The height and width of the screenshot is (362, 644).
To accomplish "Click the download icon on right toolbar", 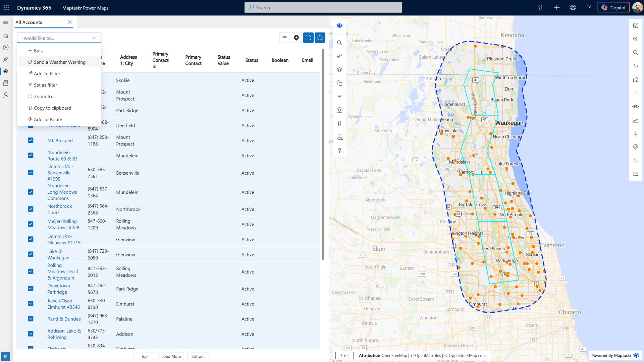I will point(635,134).
